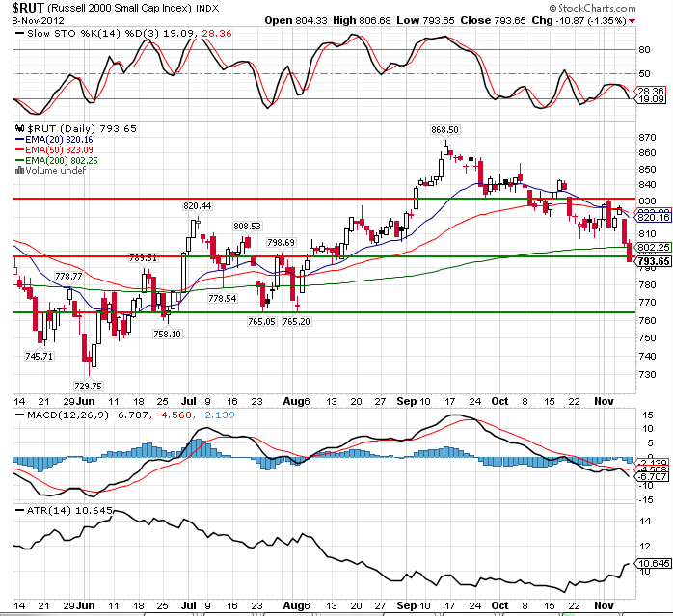Click the Sep month label under the price chart
673x616 pixels.
[x=407, y=401]
